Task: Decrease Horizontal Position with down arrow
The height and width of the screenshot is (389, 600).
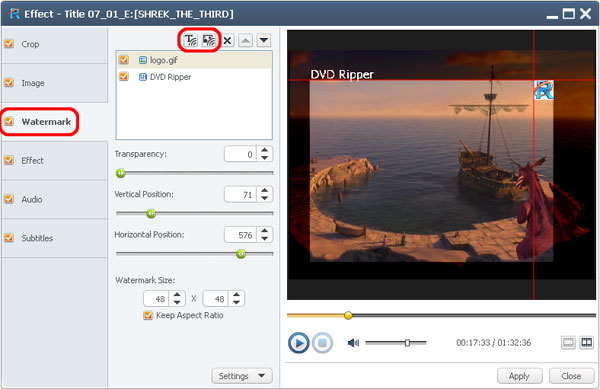Action: tap(264, 238)
